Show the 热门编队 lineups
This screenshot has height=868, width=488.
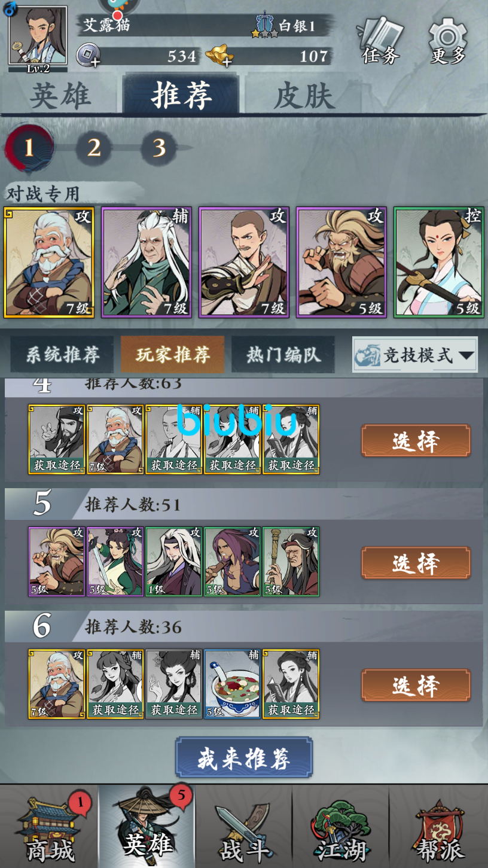coord(283,355)
